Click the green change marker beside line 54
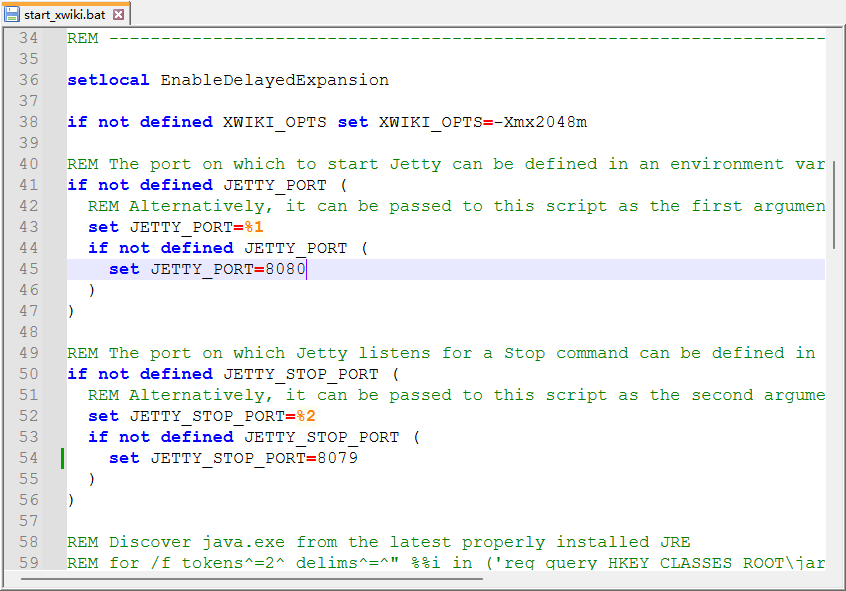Image resolution: width=846 pixels, height=591 pixels. [x=62, y=458]
